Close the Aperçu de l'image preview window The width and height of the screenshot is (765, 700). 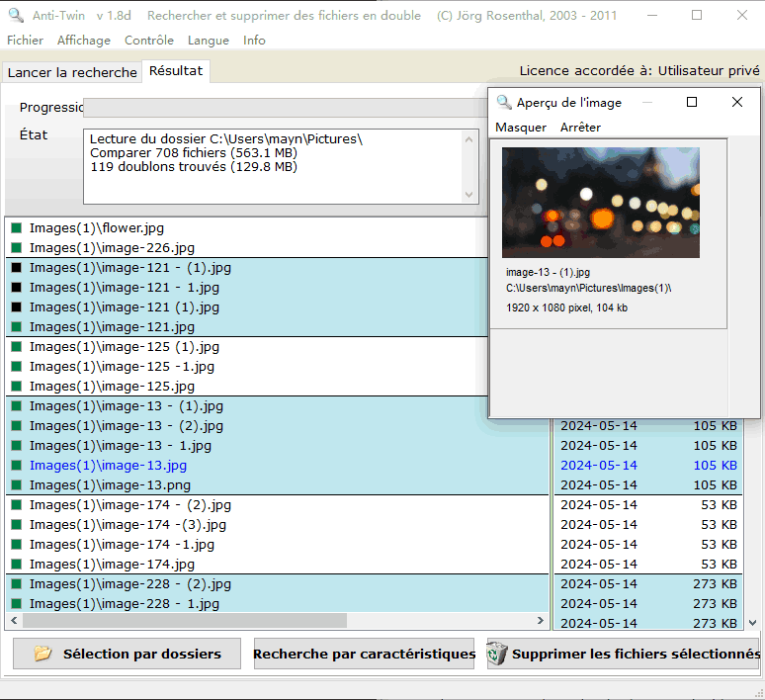[737, 102]
